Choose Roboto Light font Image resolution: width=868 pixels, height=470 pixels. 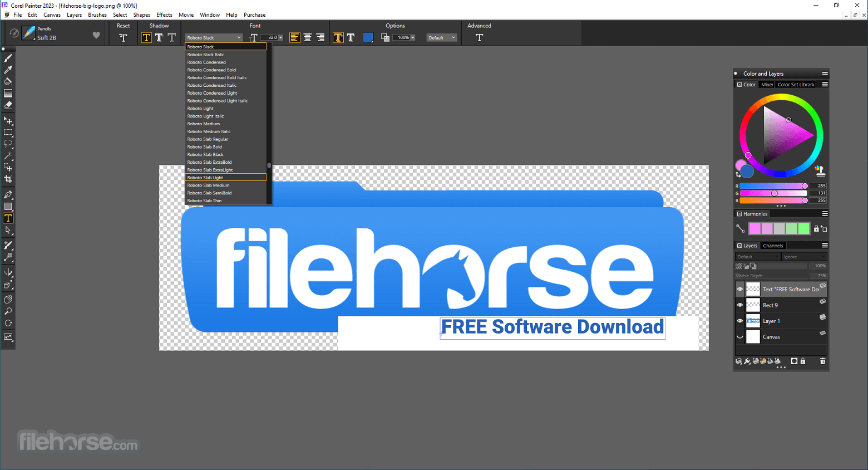click(226, 109)
